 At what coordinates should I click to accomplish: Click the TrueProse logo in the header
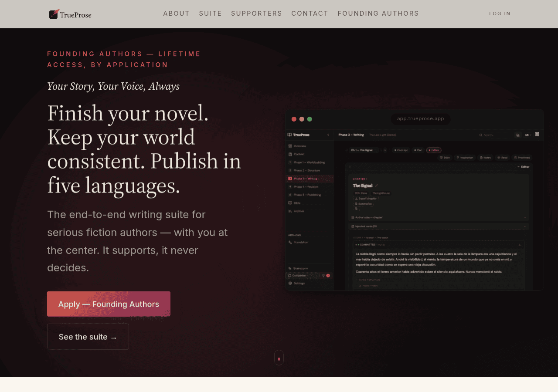click(70, 14)
